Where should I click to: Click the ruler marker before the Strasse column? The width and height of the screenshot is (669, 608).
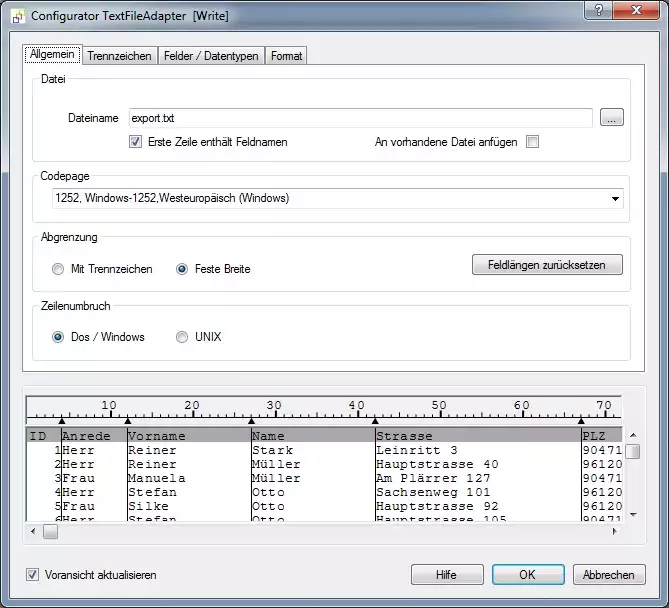click(x=375, y=419)
